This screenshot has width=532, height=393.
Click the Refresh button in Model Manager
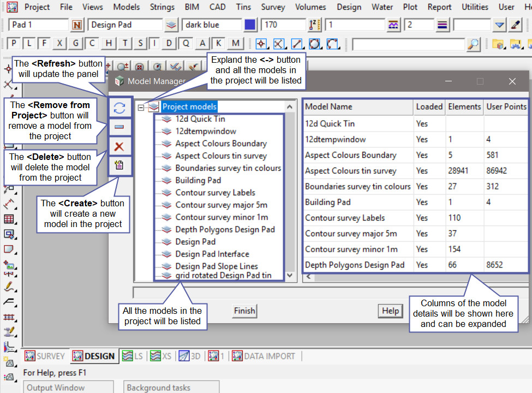[119, 108]
